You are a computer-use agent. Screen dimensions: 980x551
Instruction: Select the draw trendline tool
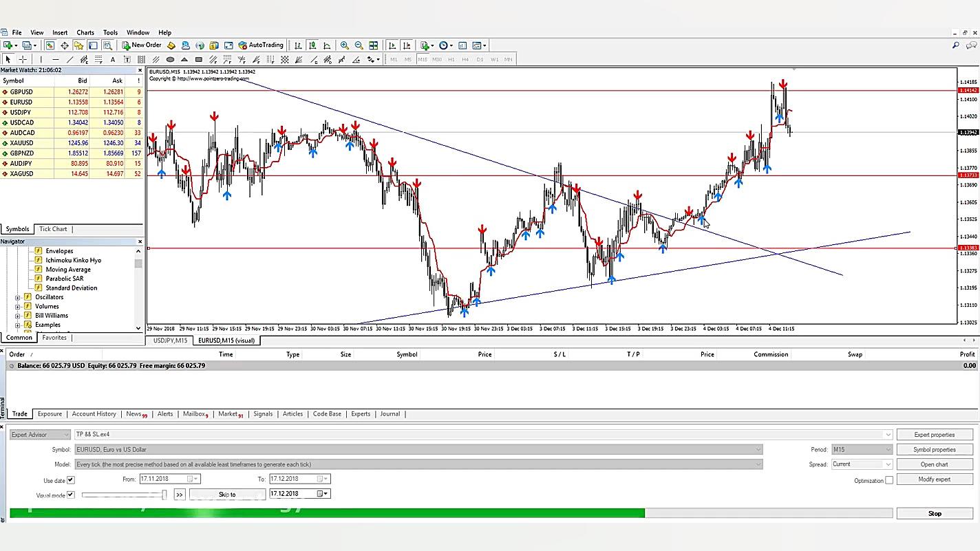pos(70,59)
